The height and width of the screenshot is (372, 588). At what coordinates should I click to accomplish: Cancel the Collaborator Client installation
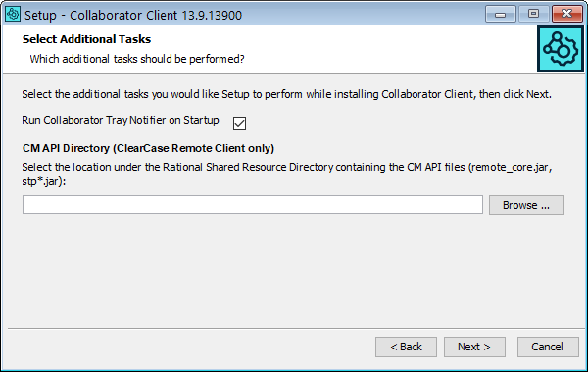click(548, 347)
